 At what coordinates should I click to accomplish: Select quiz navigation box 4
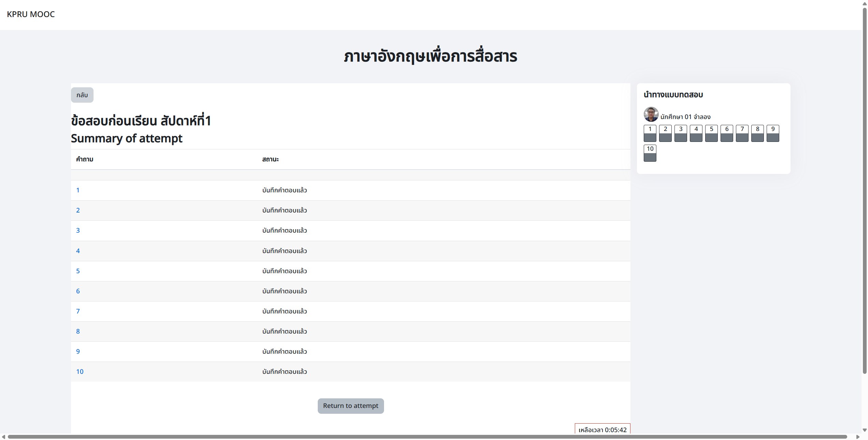point(696,133)
